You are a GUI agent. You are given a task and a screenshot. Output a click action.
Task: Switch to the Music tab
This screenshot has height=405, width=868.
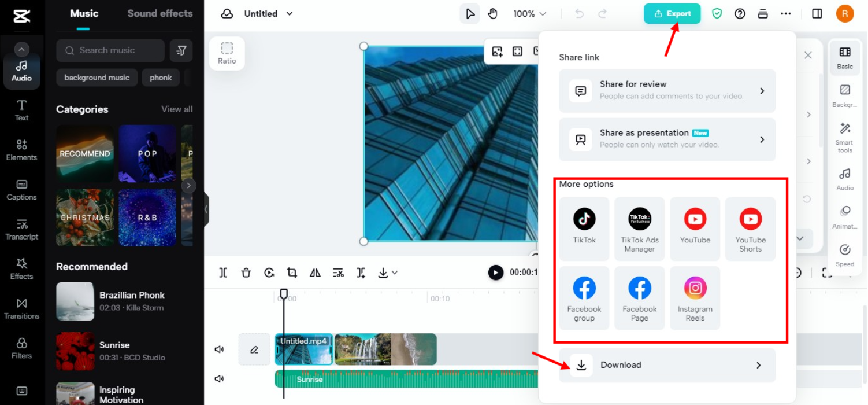point(84,14)
